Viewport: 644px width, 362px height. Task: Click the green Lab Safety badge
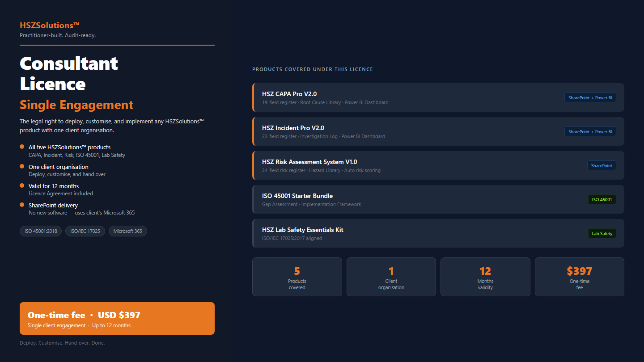point(602,233)
